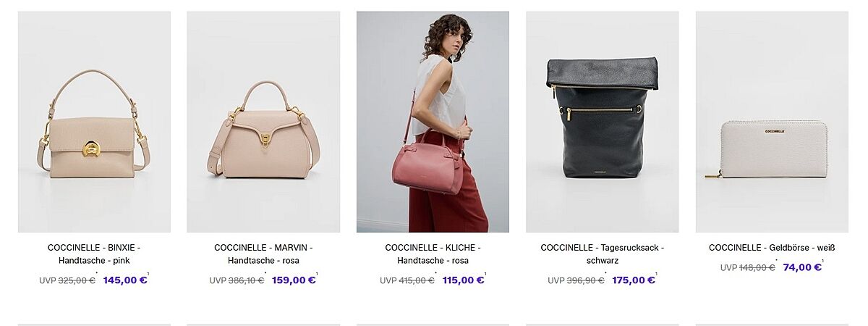Click the COCCINELLE - Geldbörse - weiß title
This screenshot has width=868, height=326.
[772, 248]
